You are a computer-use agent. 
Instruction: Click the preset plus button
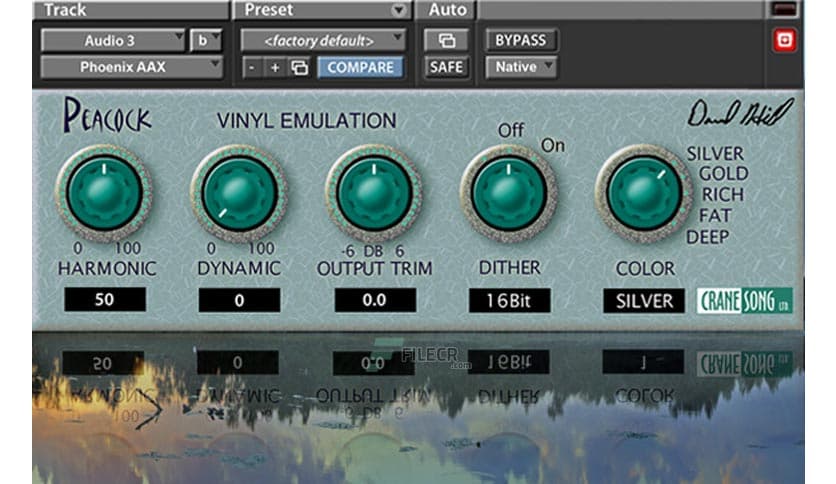[275, 68]
